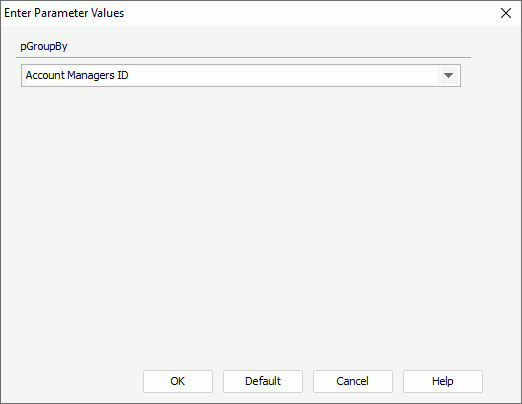522x404 pixels.
Task: Close the Enter Parameter Values dialog
Action: point(506,13)
